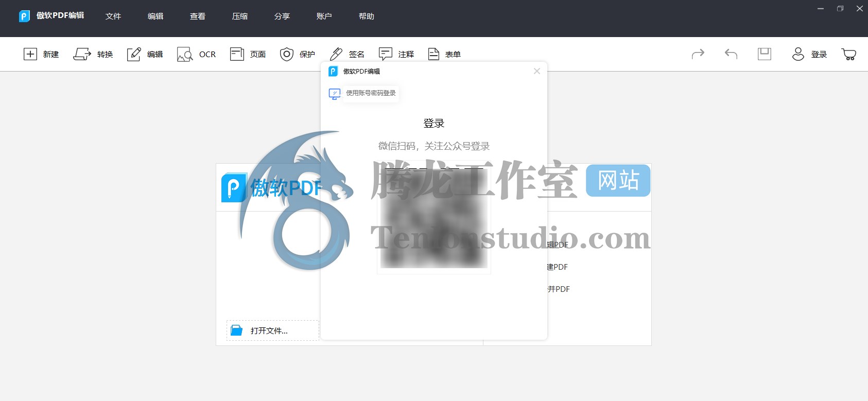Viewport: 868px width, 401px height.
Task: Click the 新建 (New) toolbar icon
Action: tap(30, 54)
